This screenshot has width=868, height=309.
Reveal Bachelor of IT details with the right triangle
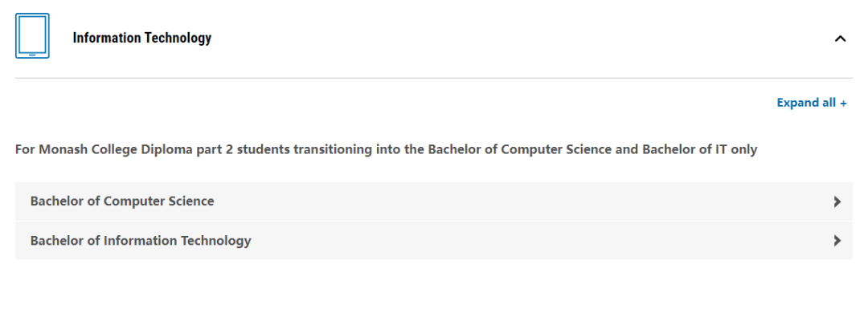coord(837,241)
